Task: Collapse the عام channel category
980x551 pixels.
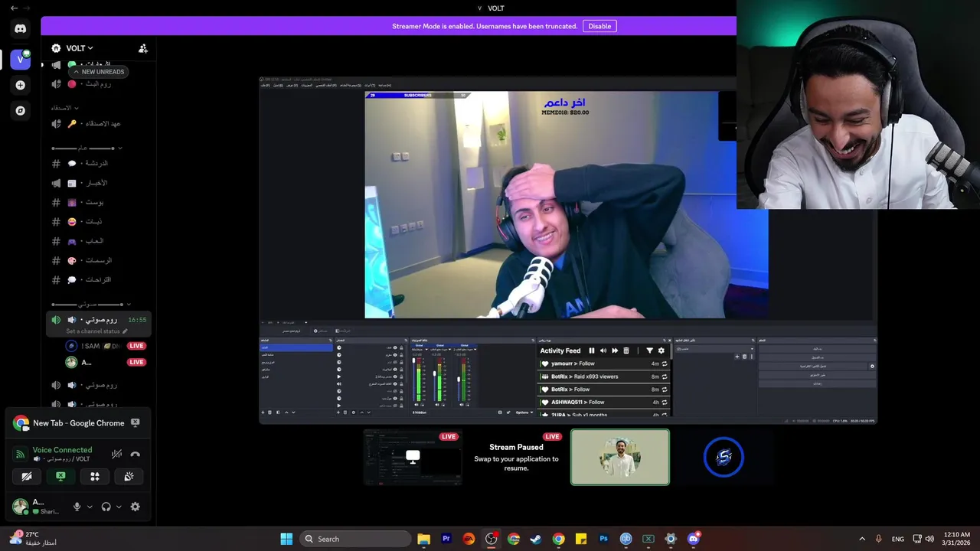Action: 87,148
